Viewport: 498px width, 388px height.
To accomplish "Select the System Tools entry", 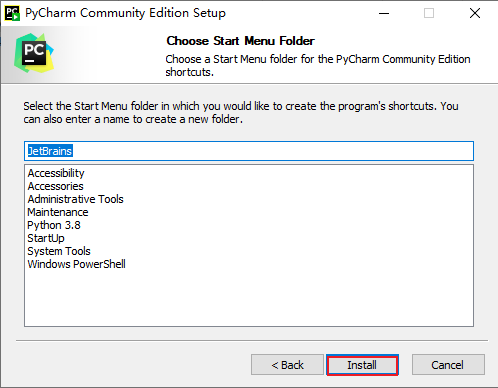I will click(59, 251).
